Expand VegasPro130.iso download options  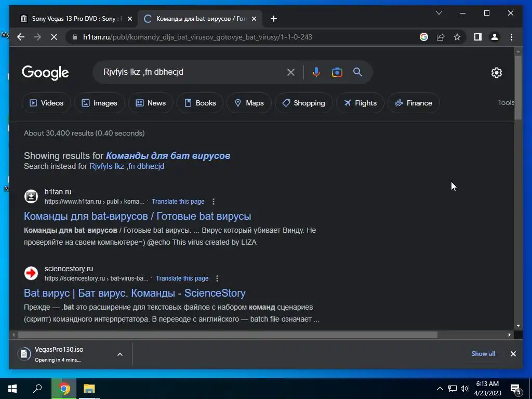pyautogui.click(x=120, y=354)
